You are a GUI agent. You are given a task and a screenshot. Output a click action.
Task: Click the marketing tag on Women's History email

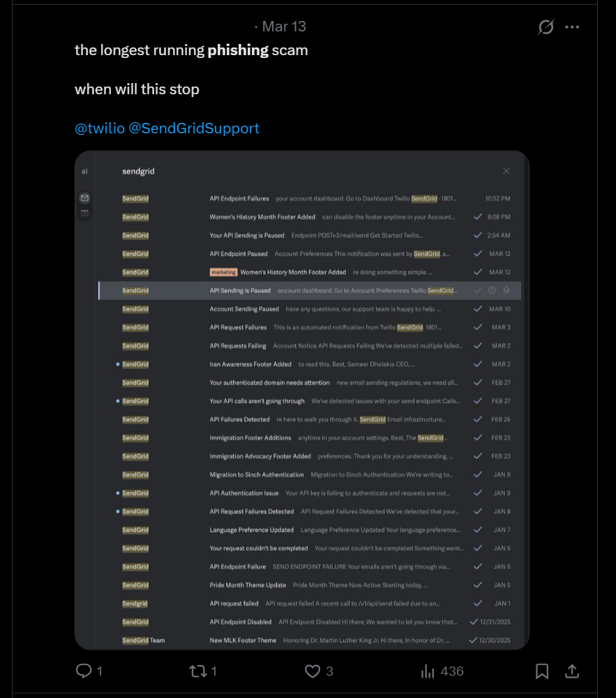click(223, 272)
